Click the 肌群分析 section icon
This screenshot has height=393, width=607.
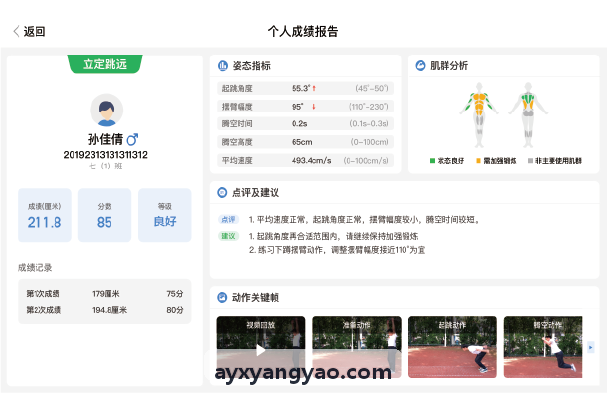(x=420, y=66)
